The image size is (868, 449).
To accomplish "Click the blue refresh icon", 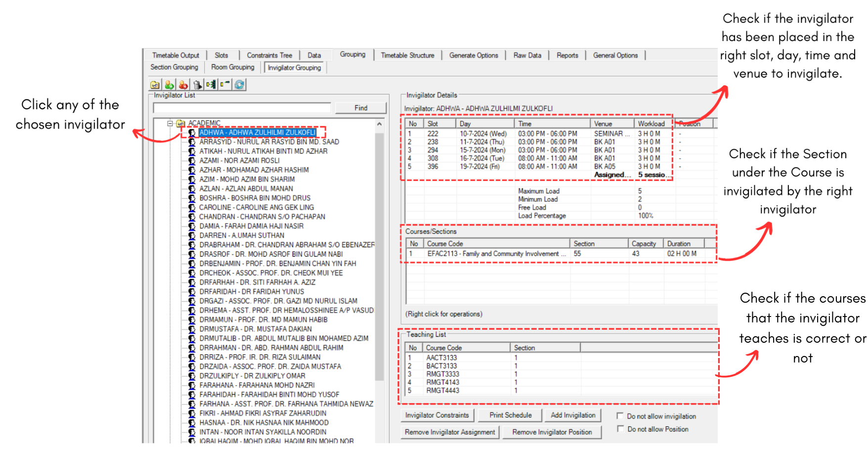I will [x=240, y=85].
